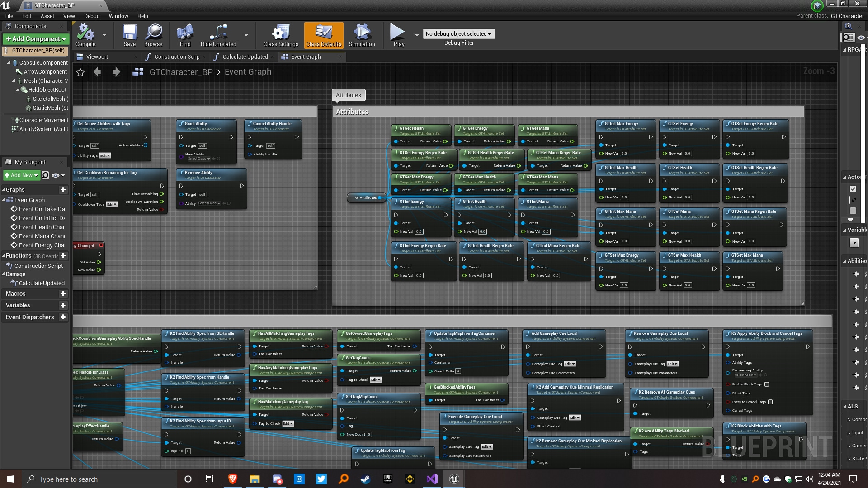Browse to asset in Content Browser

(x=153, y=35)
